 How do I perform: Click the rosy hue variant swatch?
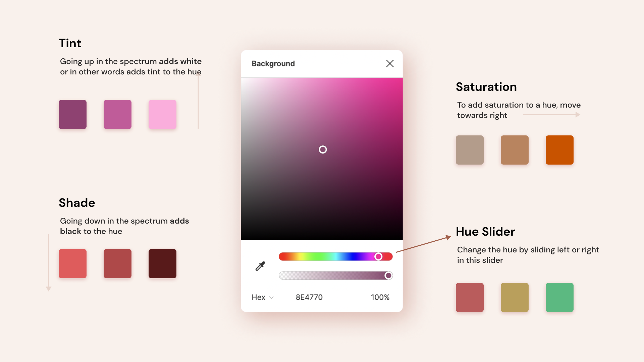click(x=470, y=297)
